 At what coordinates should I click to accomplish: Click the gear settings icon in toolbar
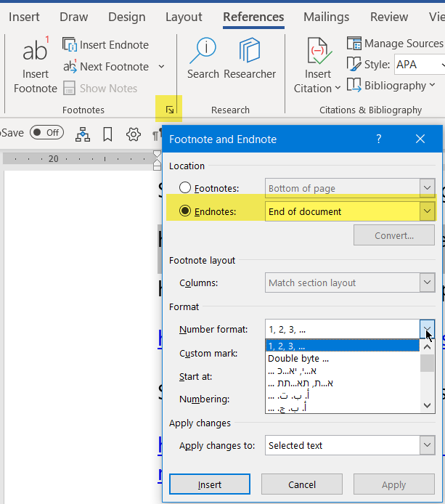(x=134, y=134)
